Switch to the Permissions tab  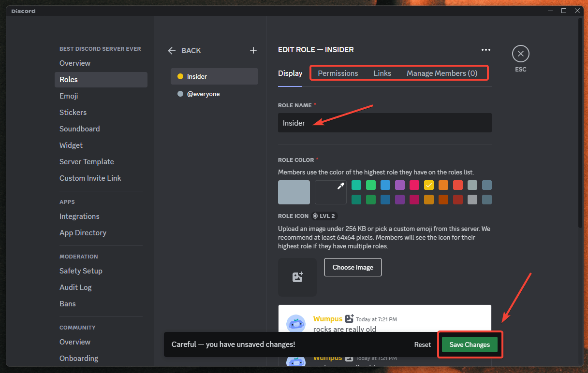point(338,73)
